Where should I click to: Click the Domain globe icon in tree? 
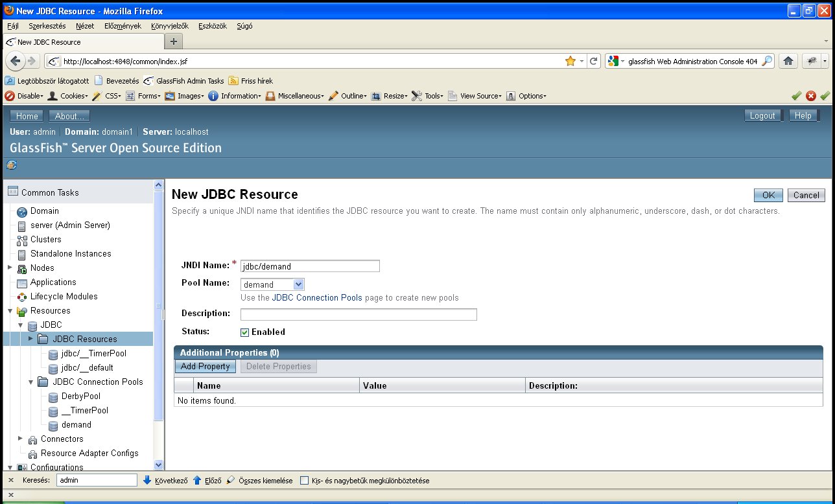[x=21, y=211]
